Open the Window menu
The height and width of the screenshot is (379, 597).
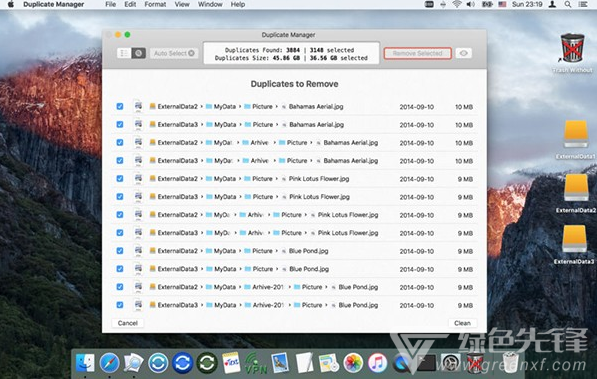[210, 5]
